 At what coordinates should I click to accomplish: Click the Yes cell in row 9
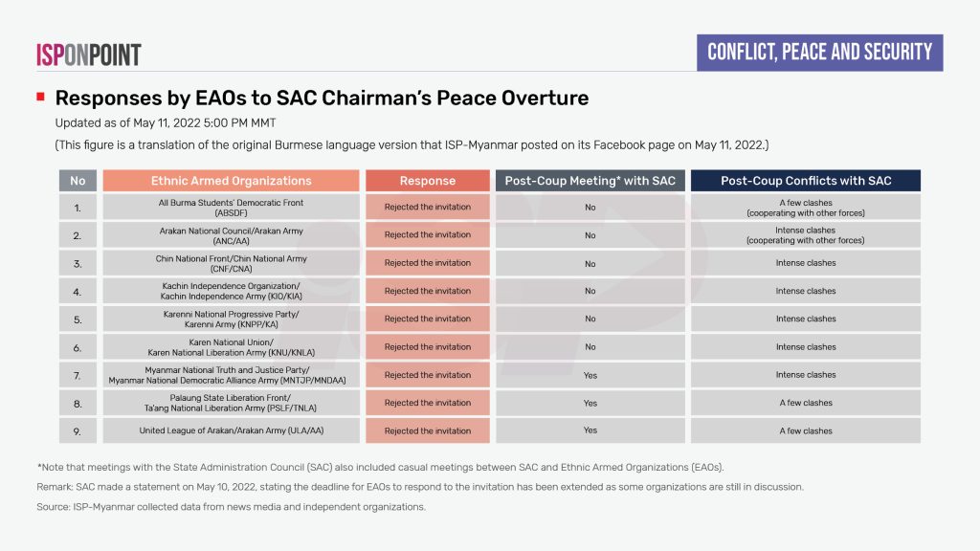point(590,430)
